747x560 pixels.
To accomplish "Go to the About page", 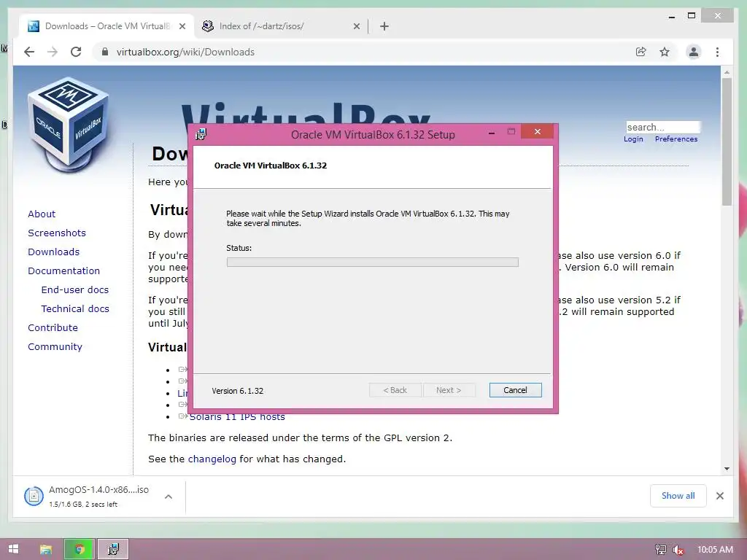I will [x=42, y=214].
